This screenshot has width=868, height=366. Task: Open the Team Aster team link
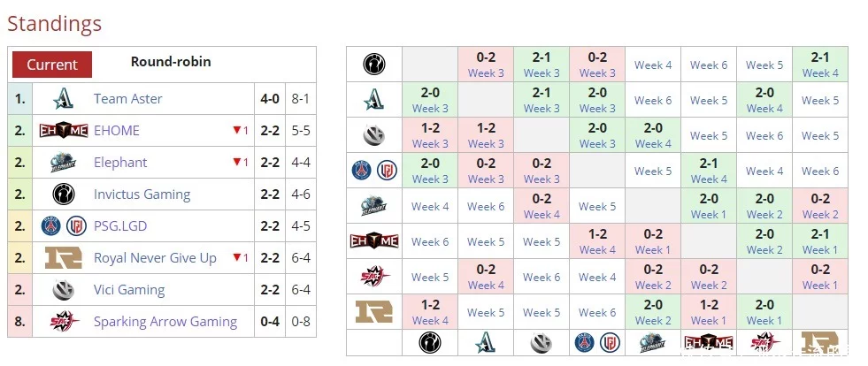pyautogui.click(x=128, y=99)
